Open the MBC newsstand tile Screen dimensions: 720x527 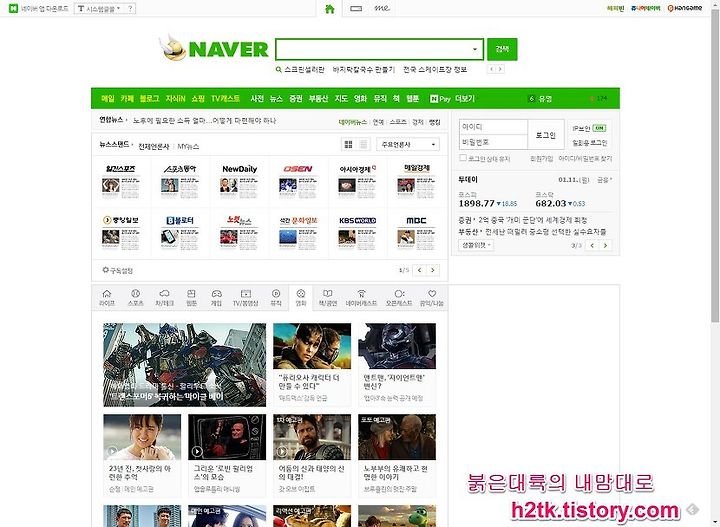point(416,233)
